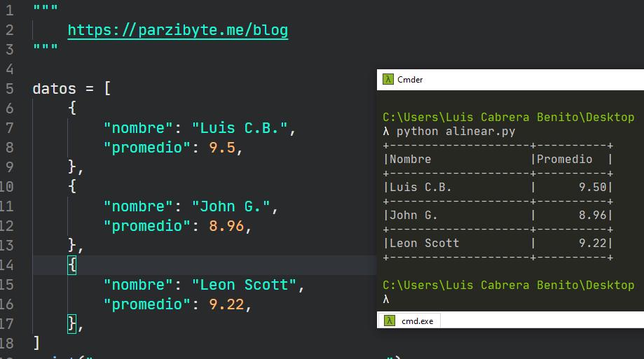Click the closing square bracket on line 18
The width and height of the screenshot is (644, 359).
[x=36, y=343]
